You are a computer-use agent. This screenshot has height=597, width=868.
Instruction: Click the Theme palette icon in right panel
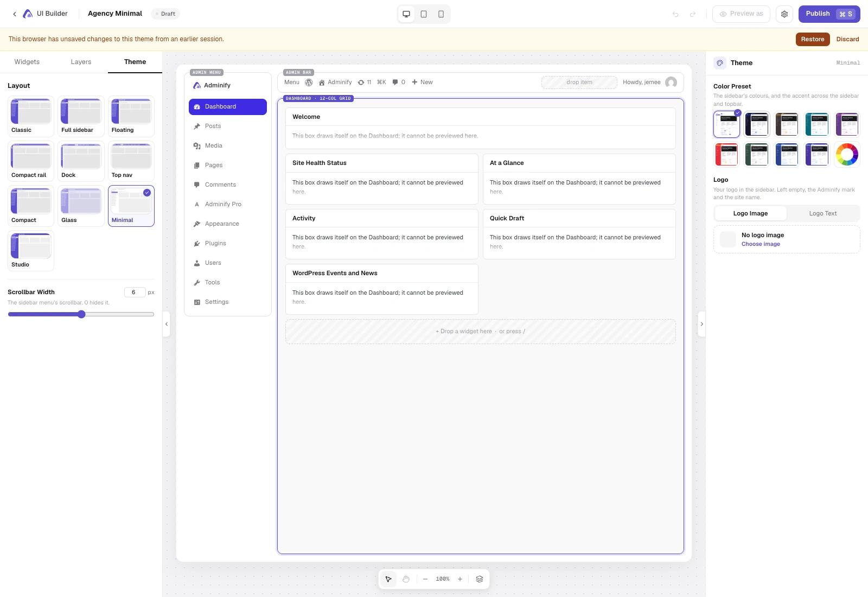pyautogui.click(x=720, y=63)
